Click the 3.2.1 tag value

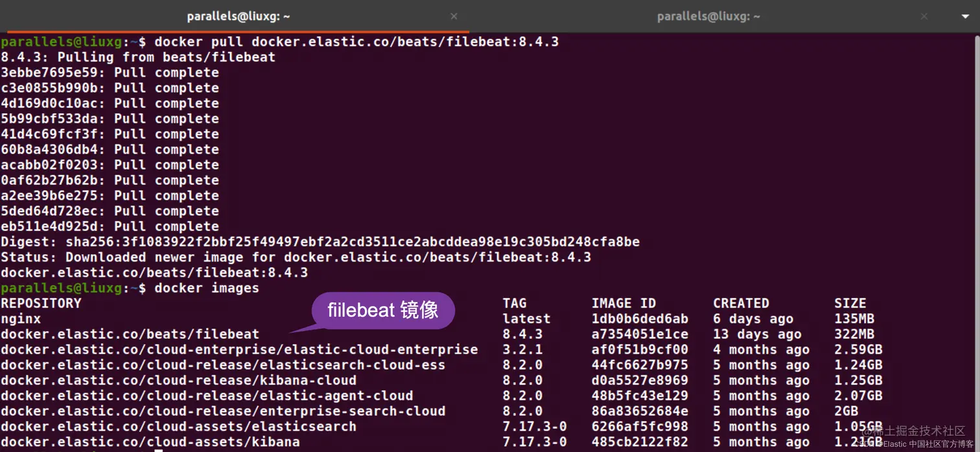(522, 350)
